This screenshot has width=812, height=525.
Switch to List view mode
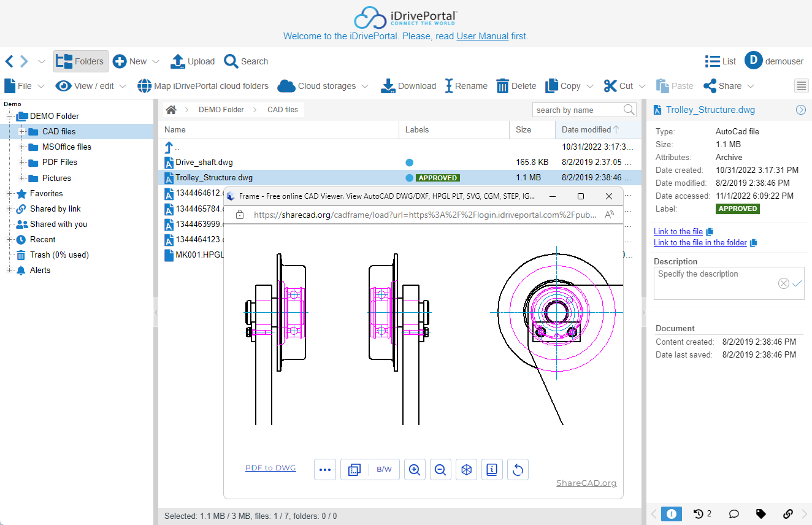pyautogui.click(x=721, y=61)
